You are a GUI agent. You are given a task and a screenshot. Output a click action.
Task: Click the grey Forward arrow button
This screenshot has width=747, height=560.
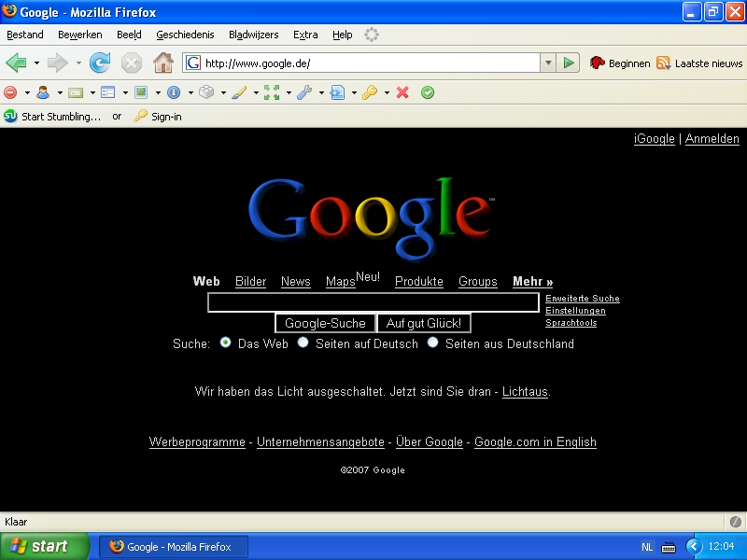pyautogui.click(x=58, y=63)
